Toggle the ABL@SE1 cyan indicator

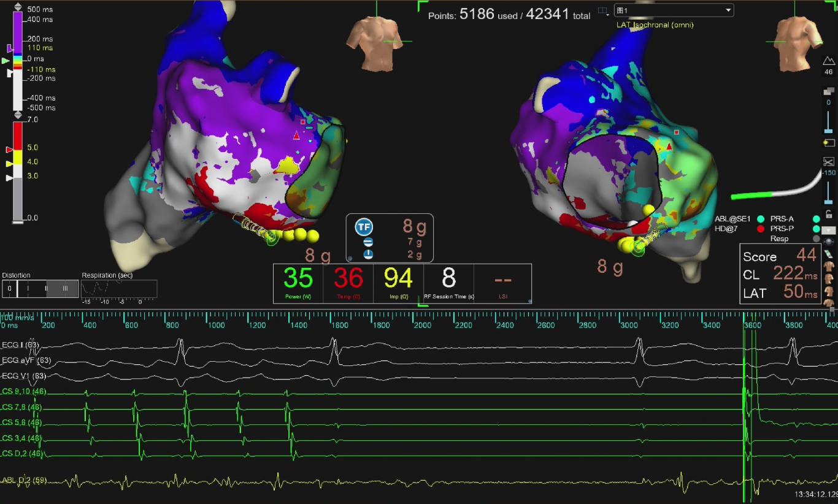(761, 219)
